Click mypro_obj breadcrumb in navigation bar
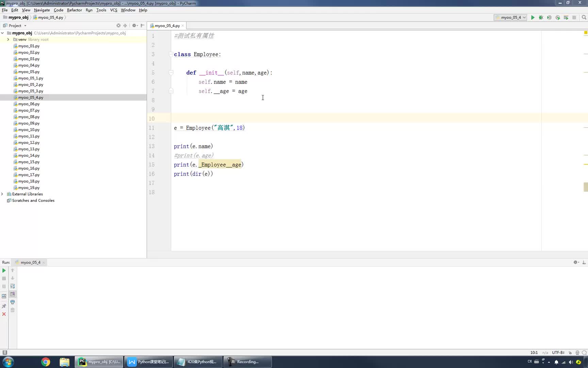Screen dimensions: 588x368 (x=16, y=17)
